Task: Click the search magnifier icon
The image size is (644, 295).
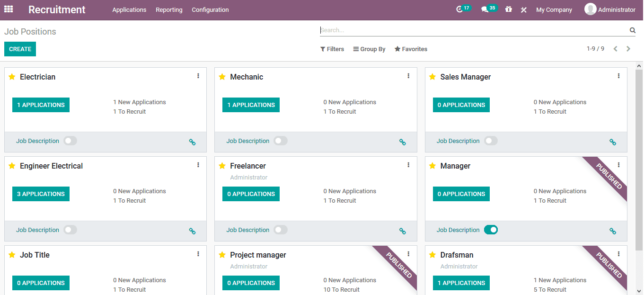Action: click(632, 30)
